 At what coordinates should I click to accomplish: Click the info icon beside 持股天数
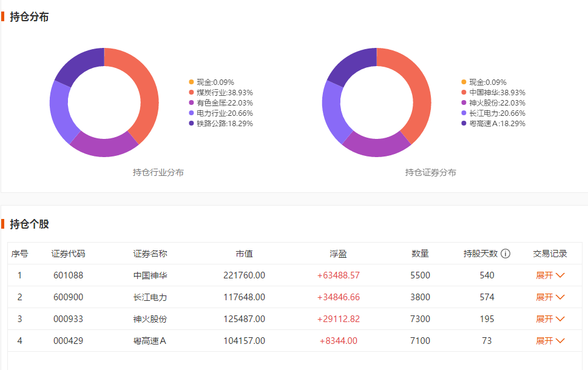(505, 254)
